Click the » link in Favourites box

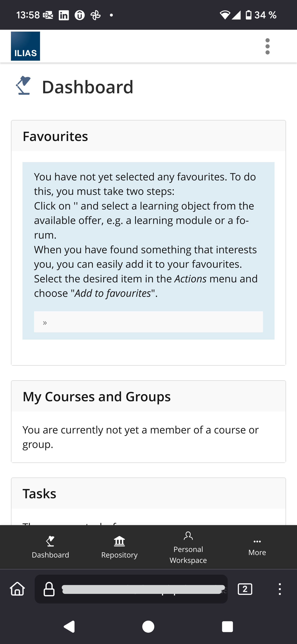point(45,323)
